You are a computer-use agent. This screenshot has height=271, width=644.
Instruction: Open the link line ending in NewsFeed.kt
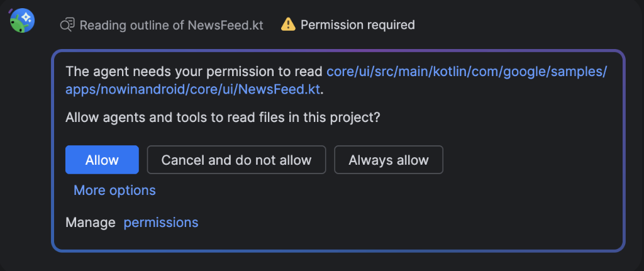[x=192, y=89]
